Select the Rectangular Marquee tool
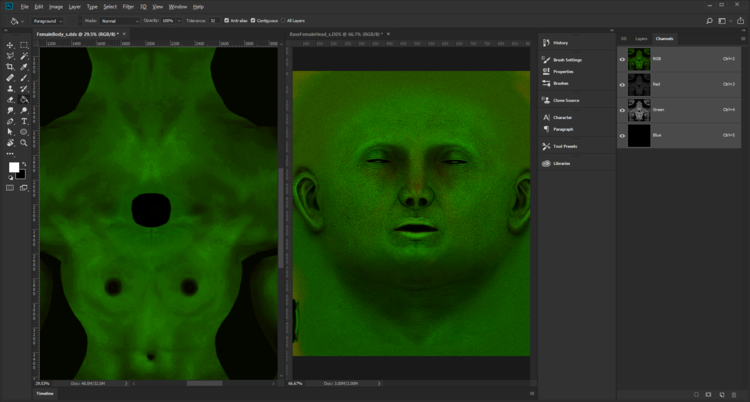750x402 pixels. [24, 45]
